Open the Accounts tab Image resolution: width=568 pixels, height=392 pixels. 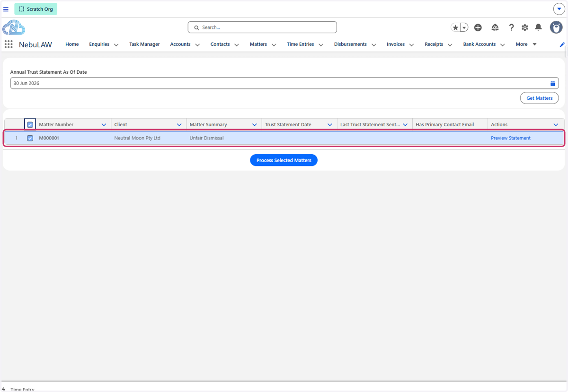point(180,44)
